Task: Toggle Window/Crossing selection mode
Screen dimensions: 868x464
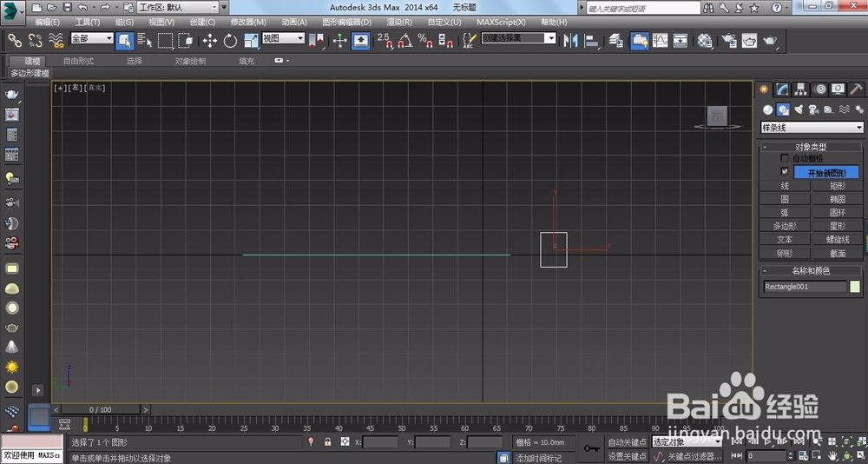Action: pos(186,41)
